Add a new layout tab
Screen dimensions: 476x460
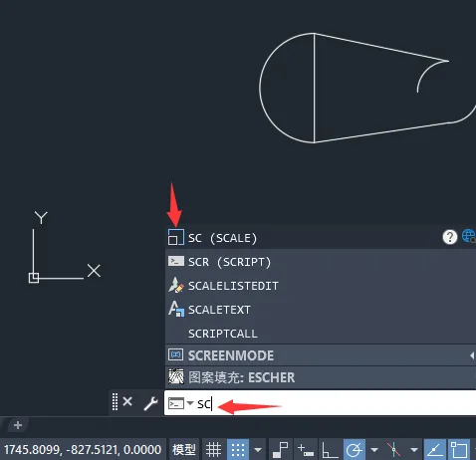[x=18, y=425]
